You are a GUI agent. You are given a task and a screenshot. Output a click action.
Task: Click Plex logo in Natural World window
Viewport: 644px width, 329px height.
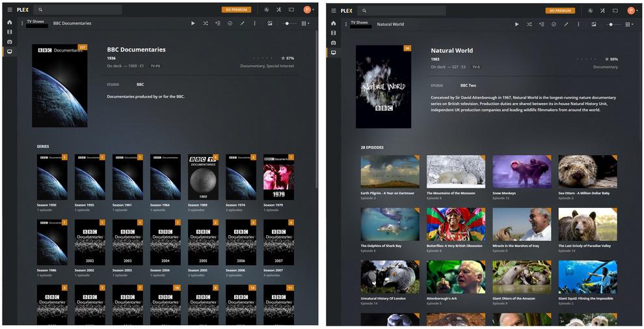346,10
